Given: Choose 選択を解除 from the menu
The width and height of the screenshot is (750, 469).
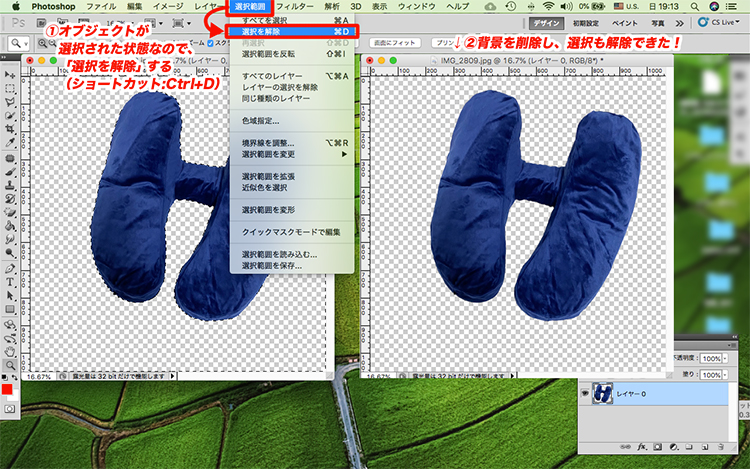Looking at the screenshot, I should (292, 32).
